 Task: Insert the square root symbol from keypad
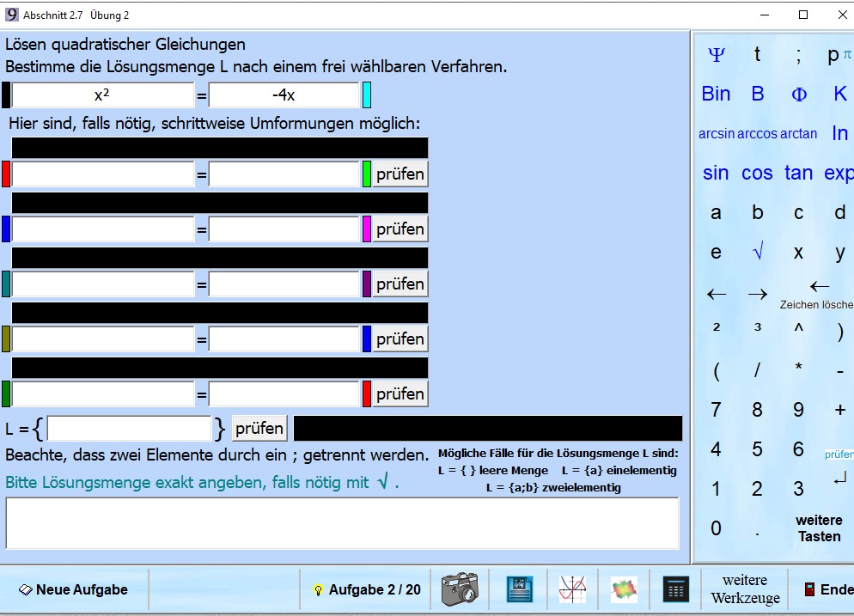(x=757, y=251)
